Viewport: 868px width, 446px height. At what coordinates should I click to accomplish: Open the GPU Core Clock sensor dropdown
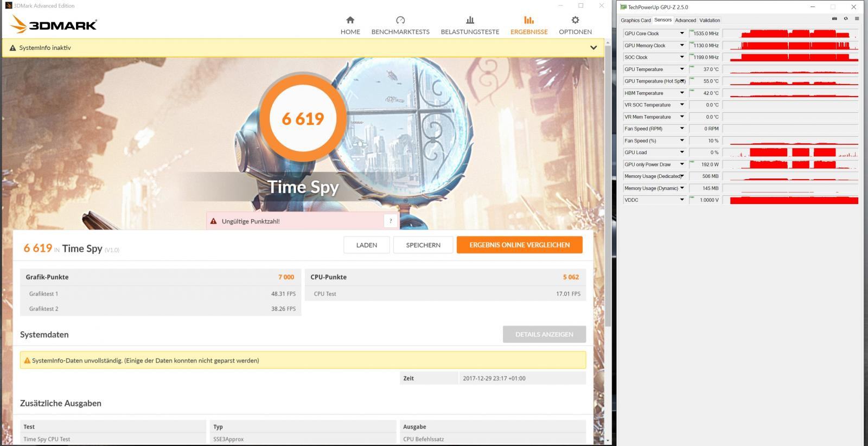[x=682, y=33]
